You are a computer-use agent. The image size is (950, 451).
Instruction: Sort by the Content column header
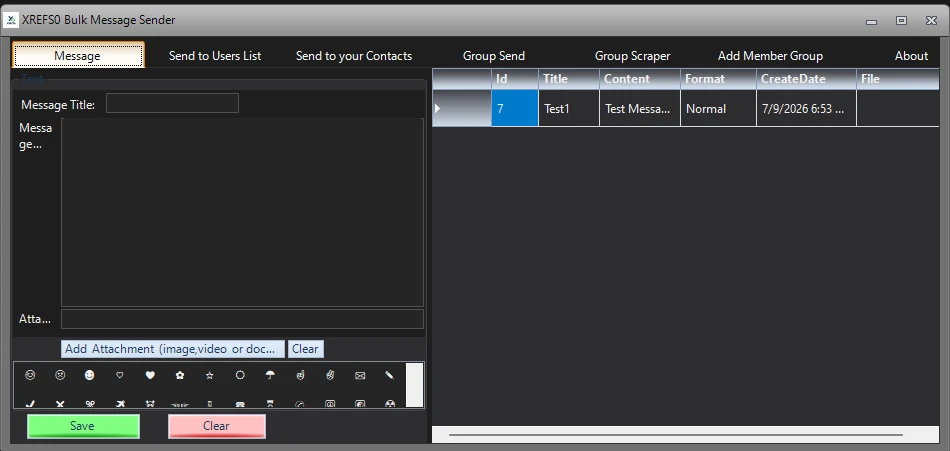coord(640,79)
